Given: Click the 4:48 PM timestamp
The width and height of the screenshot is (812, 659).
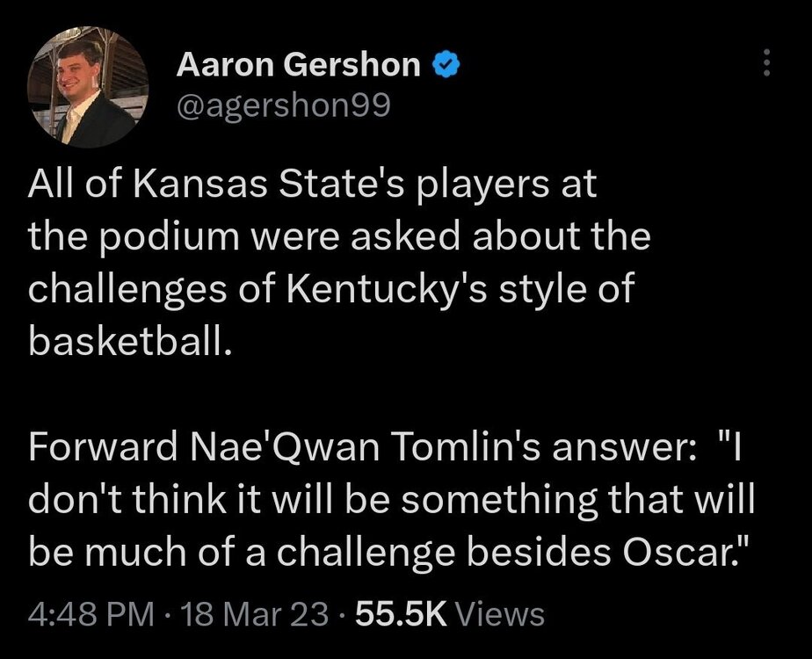Looking at the screenshot, I should (x=91, y=614).
